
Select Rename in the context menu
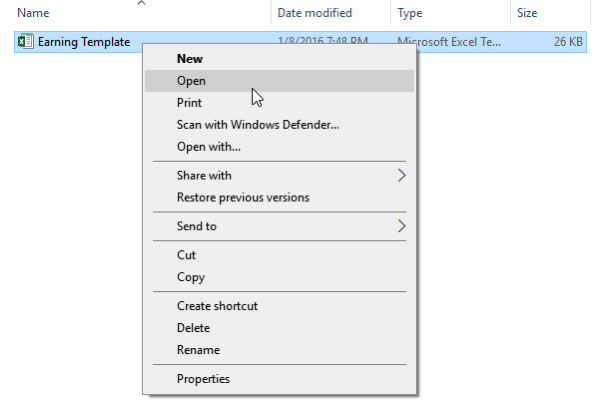point(198,350)
